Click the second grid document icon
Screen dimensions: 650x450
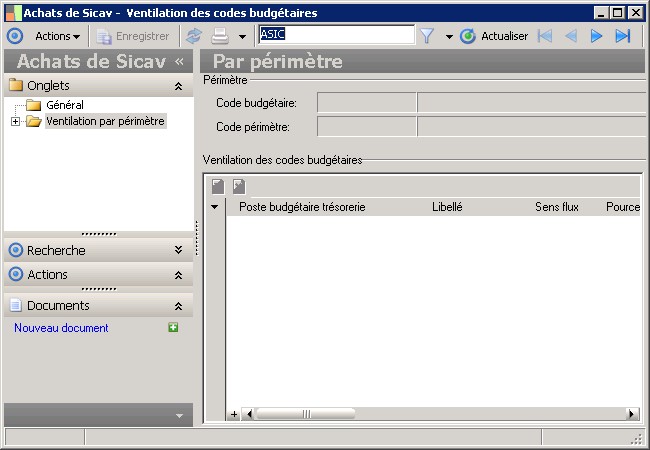pyautogui.click(x=239, y=186)
